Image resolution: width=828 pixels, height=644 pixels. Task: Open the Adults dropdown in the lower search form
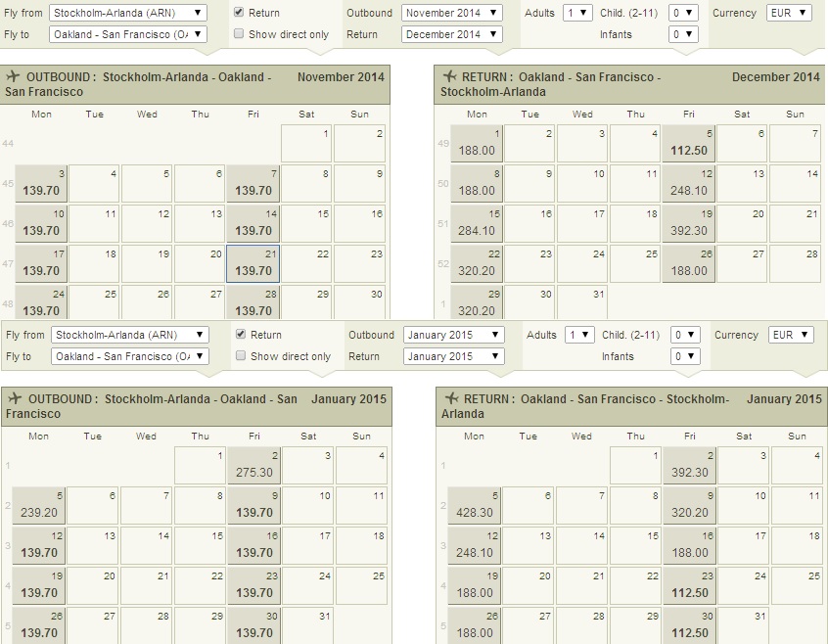click(579, 335)
